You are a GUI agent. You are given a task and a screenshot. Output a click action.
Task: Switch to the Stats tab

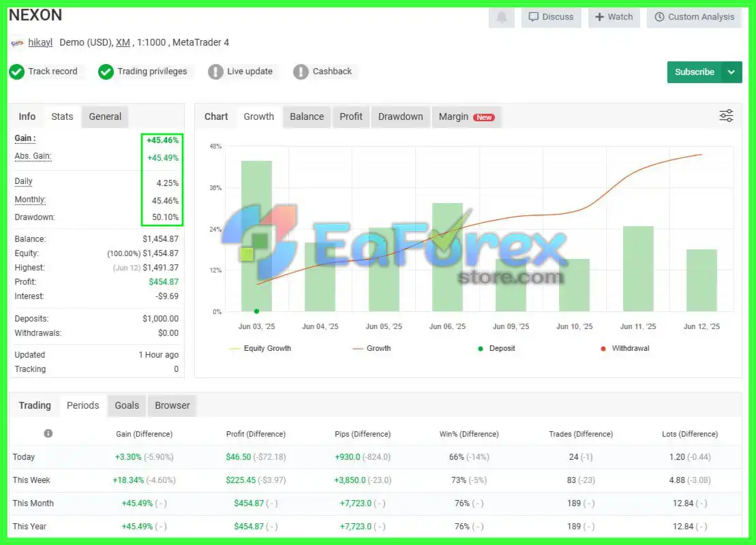point(62,116)
